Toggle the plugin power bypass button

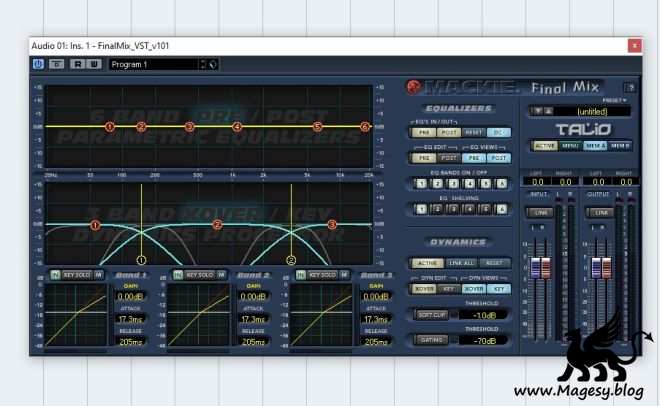click(38, 64)
